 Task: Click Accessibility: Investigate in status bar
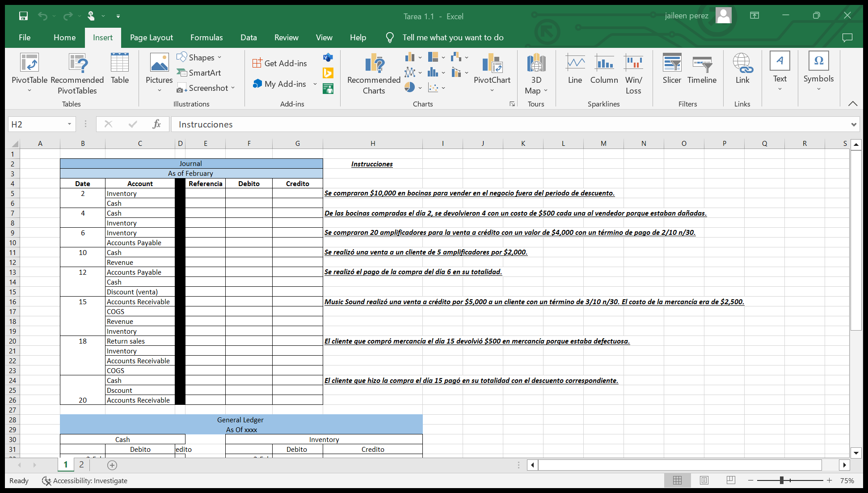click(85, 480)
